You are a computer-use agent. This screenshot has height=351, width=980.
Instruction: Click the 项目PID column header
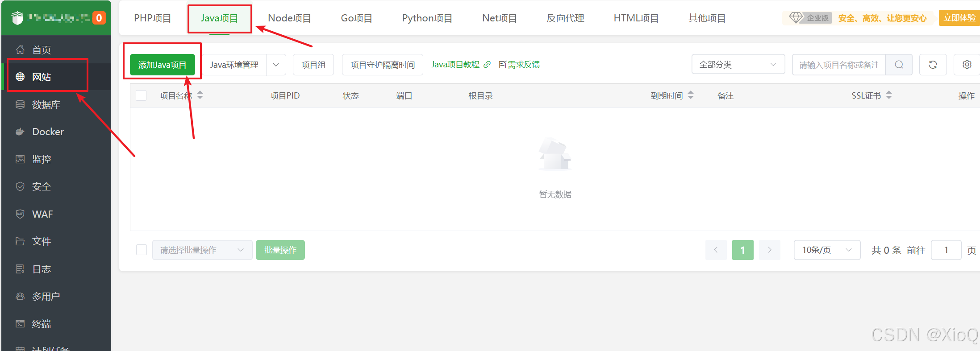pyautogui.click(x=285, y=95)
